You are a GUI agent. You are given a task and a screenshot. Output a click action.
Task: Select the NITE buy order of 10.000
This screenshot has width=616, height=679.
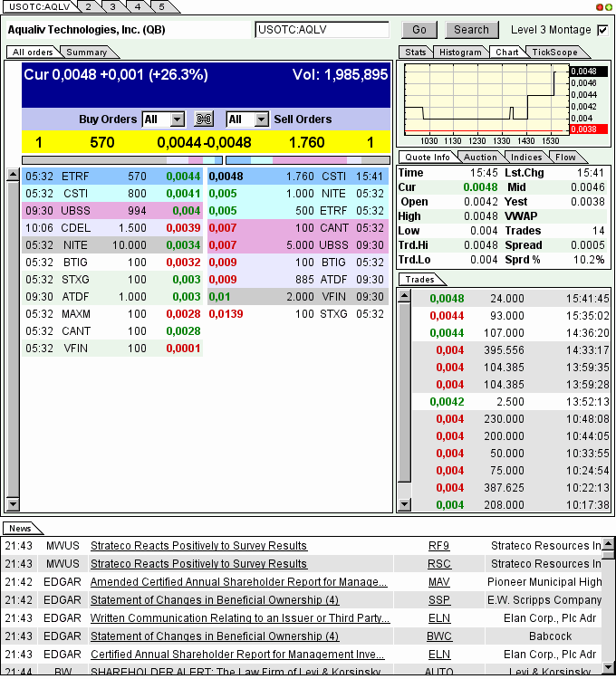tap(112, 245)
